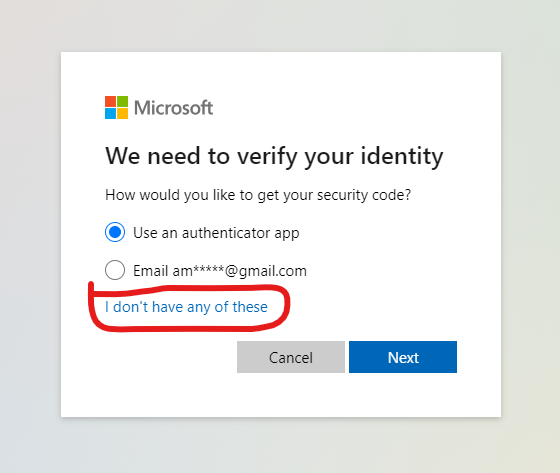
Task: Proceed with the blue Next button
Action: [403, 357]
